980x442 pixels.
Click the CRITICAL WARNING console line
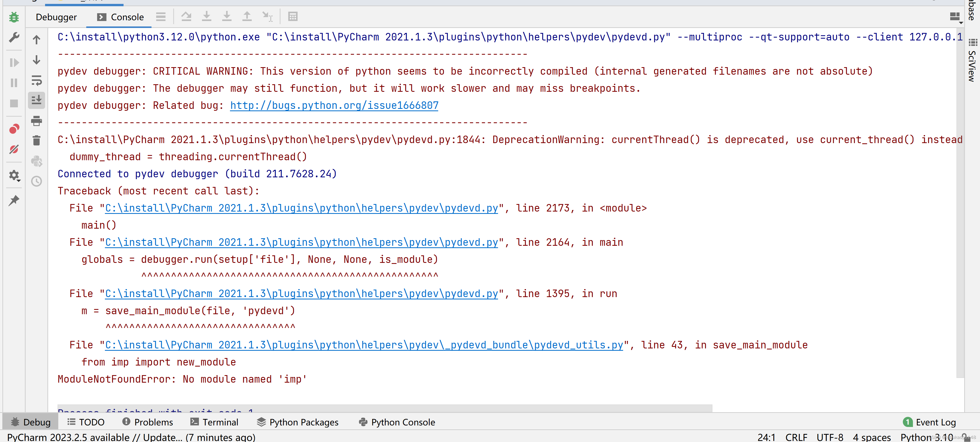coord(465,72)
